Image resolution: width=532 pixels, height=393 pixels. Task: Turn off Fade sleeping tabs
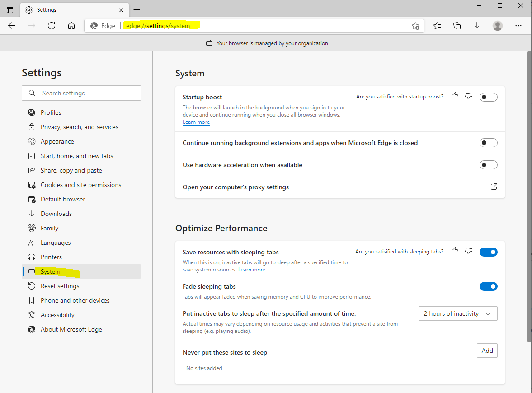click(x=488, y=286)
